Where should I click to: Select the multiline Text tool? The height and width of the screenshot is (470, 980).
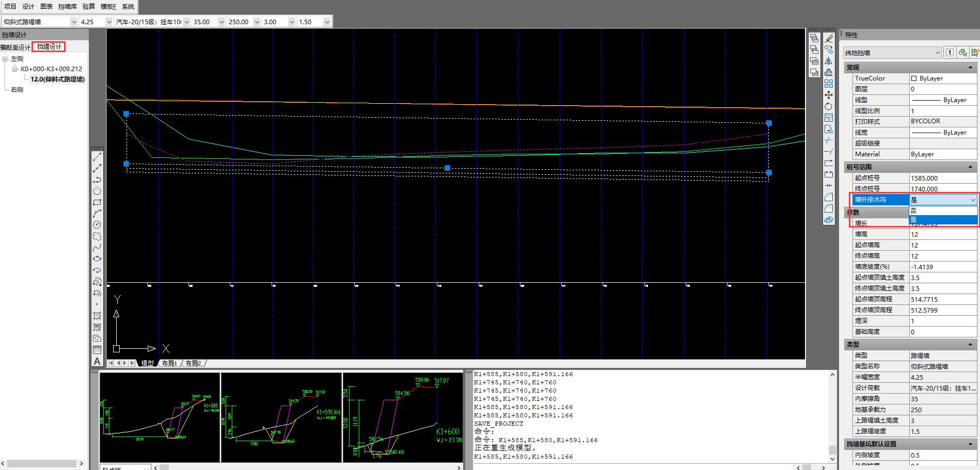click(x=97, y=361)
